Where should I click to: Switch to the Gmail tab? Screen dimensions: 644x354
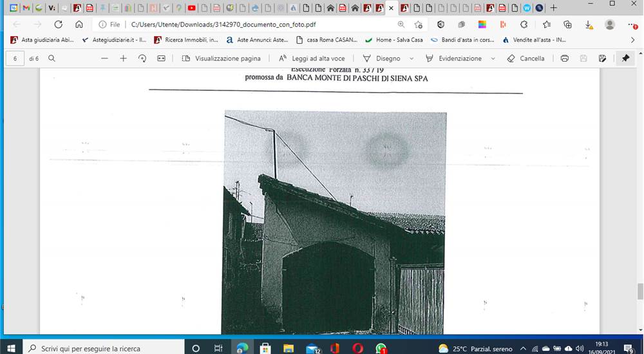coord(26,8)
